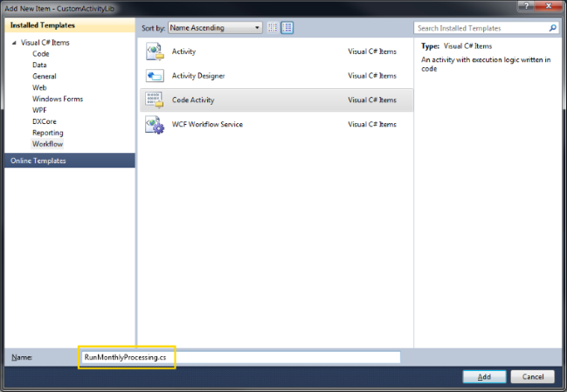The image size is (567, 392).
Task: Open the Installed Templates section
Action: click(x=70, y=25)
